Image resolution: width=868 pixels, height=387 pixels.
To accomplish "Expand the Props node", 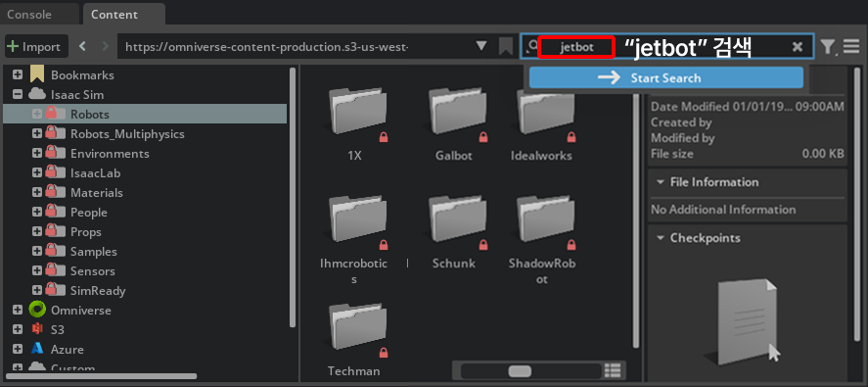I will pyautogui.click(x=37, y=232).
